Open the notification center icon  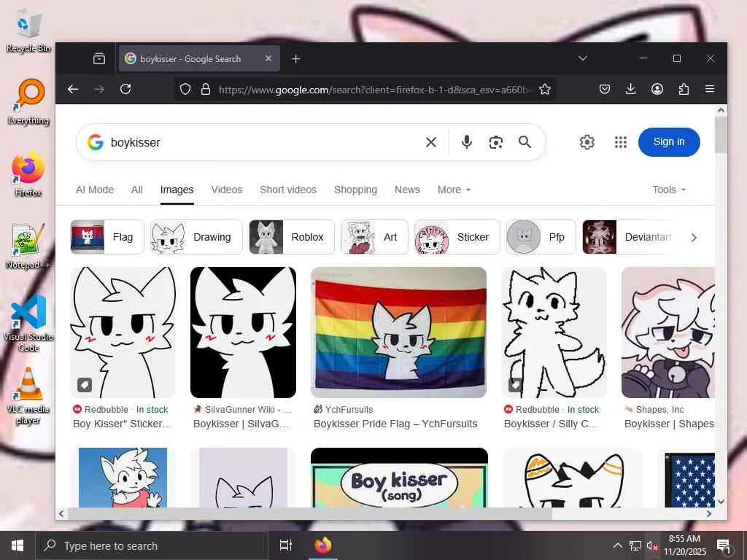pyautogui.click(x=724, y=546)
